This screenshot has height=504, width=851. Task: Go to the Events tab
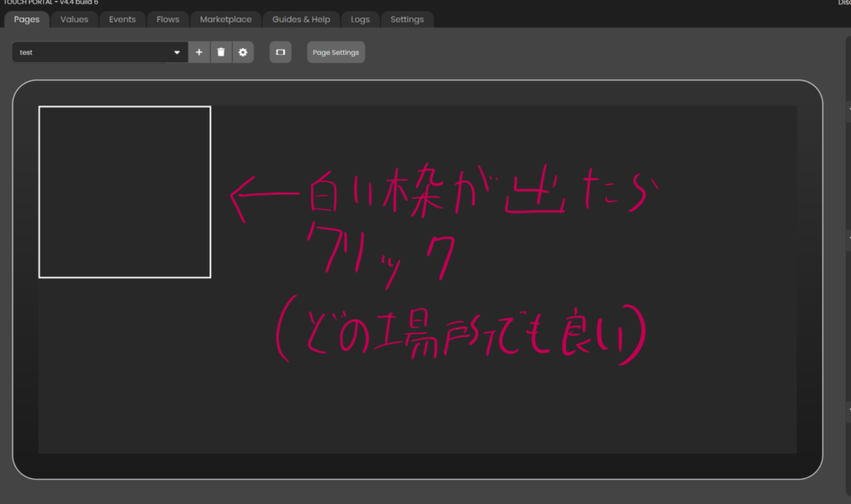122,19
